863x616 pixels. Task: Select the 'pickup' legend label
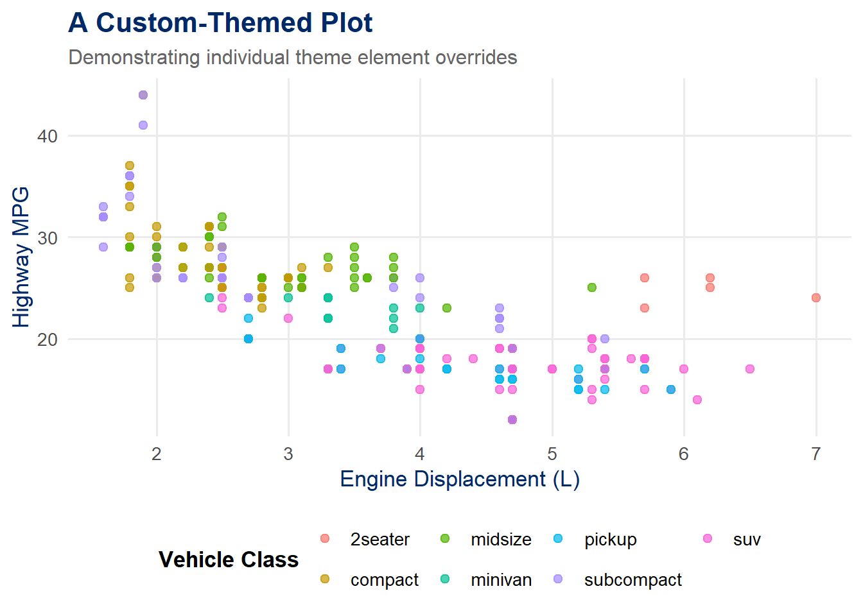(x=610, y=540)
